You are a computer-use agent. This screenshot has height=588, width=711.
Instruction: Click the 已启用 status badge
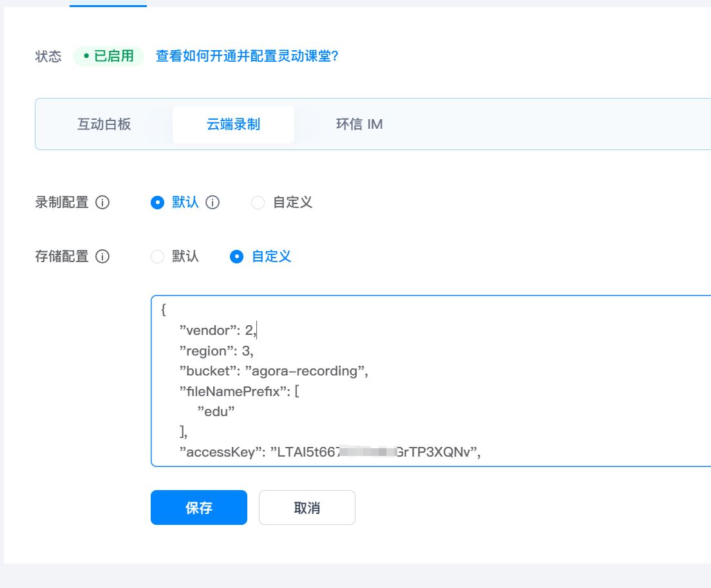point(109,56)
